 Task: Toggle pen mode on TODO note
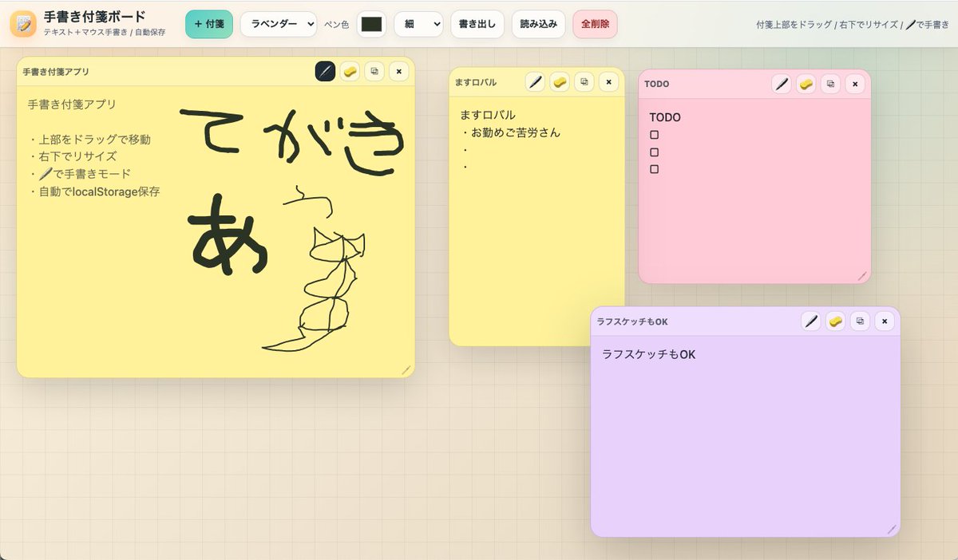point(782,84)
